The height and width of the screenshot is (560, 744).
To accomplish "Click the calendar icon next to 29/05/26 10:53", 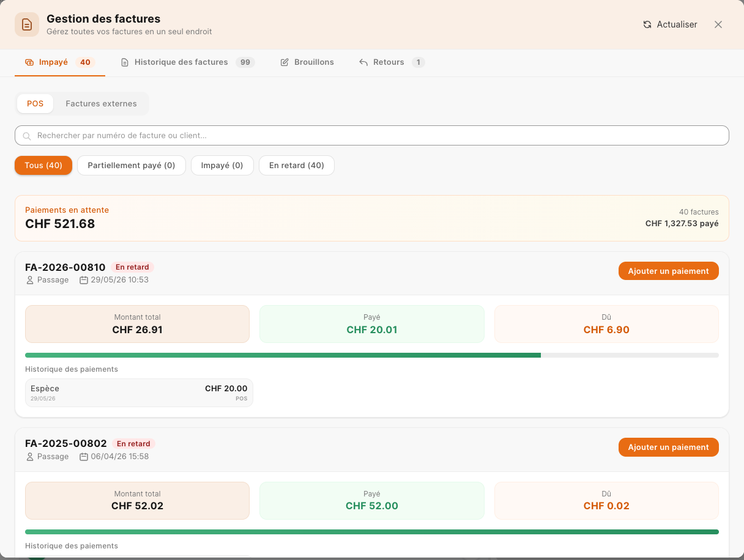I will tap(84, 280).
